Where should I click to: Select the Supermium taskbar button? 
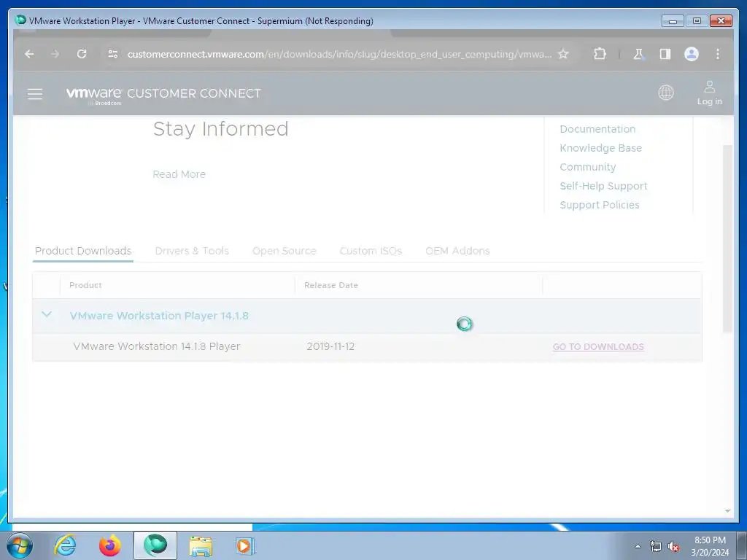point(155,545)
